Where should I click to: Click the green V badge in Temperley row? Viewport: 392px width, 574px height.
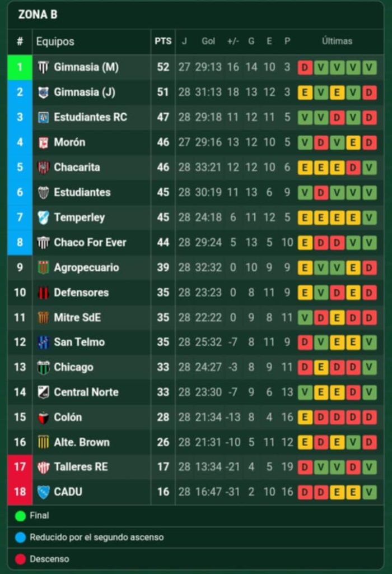370,217
